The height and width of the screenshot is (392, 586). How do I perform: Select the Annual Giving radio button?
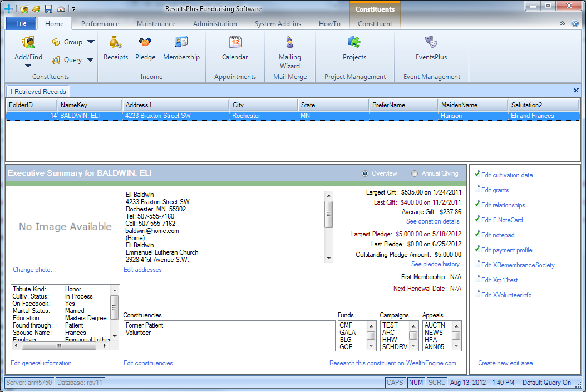[x=415, y=173]
